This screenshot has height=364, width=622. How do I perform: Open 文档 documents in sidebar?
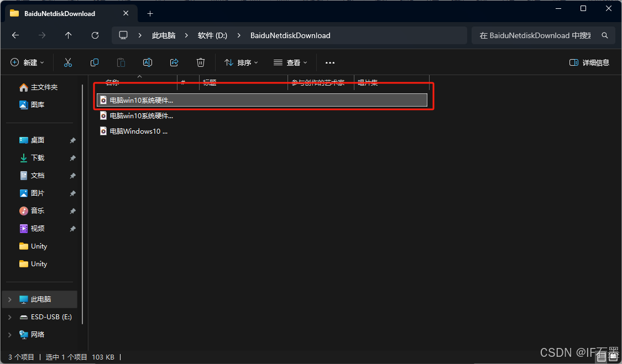point(32,175)
